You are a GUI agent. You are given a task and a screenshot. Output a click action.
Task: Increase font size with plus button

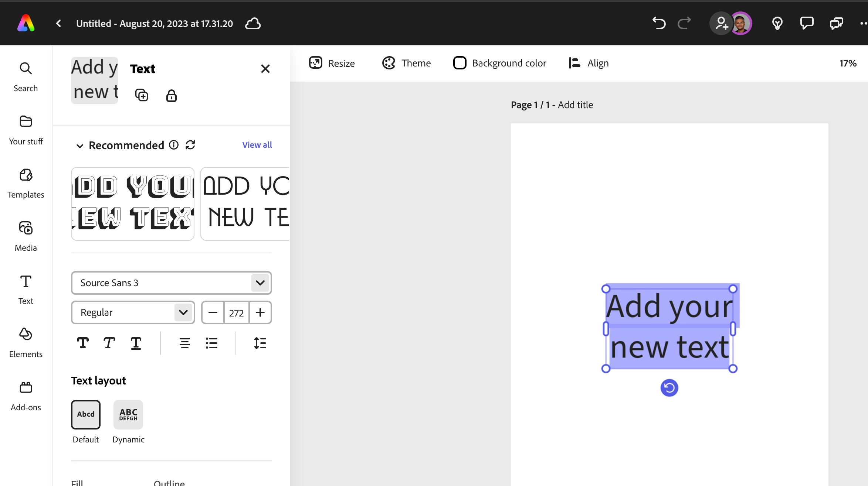click(x=260, y=312)
